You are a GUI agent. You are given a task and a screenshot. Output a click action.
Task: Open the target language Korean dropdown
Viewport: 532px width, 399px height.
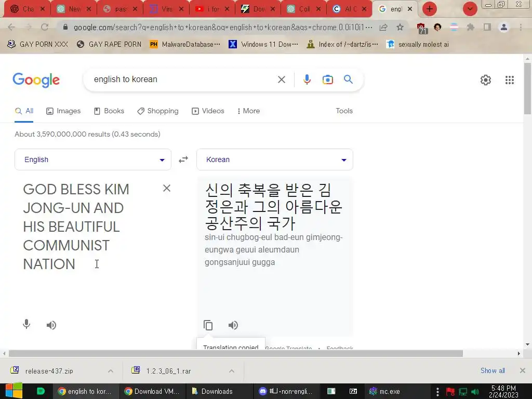point(275,159)
